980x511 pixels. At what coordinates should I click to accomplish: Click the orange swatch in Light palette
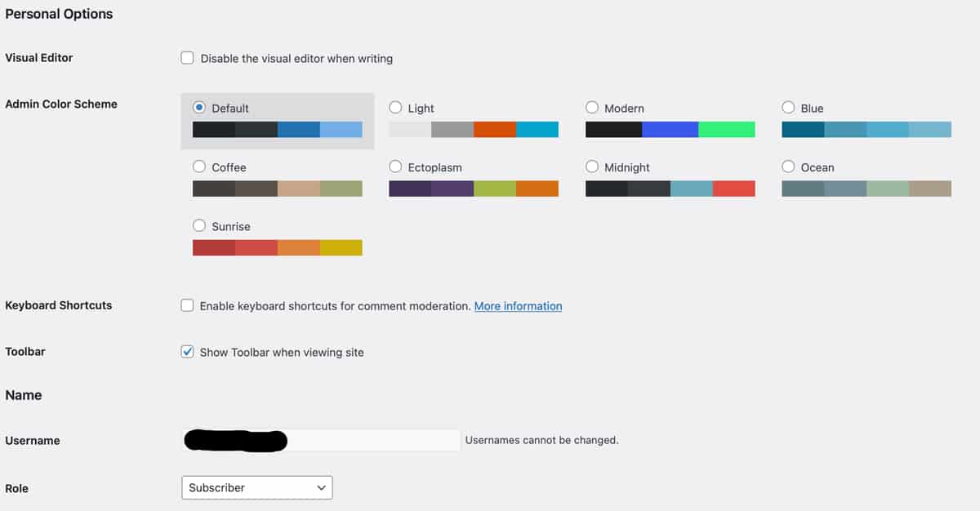(495, 130)
